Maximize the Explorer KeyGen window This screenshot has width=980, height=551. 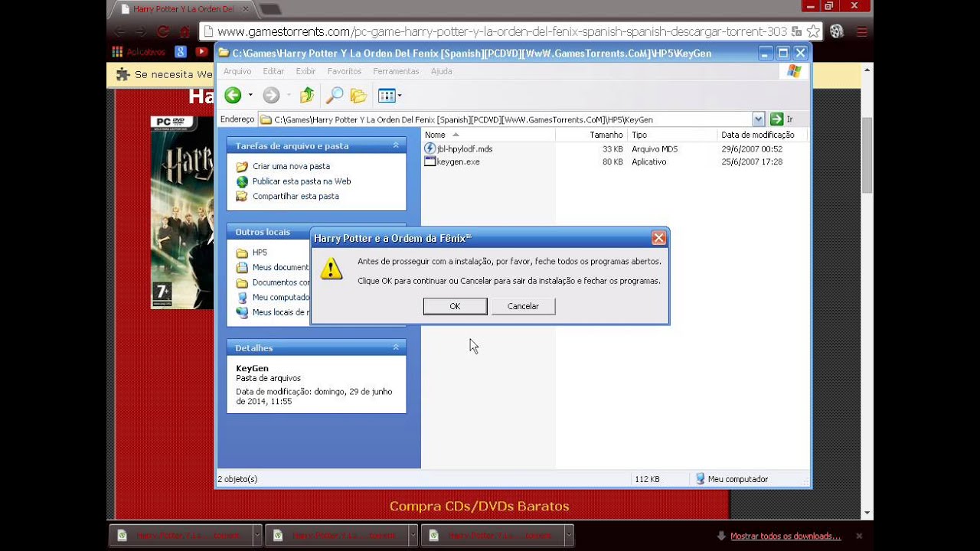[x=782, y=53]
